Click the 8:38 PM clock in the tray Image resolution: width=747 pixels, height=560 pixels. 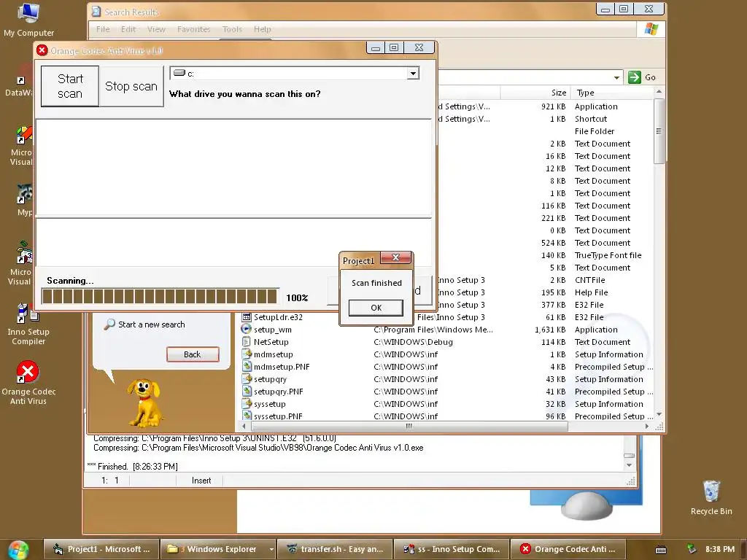coord(720,549)
